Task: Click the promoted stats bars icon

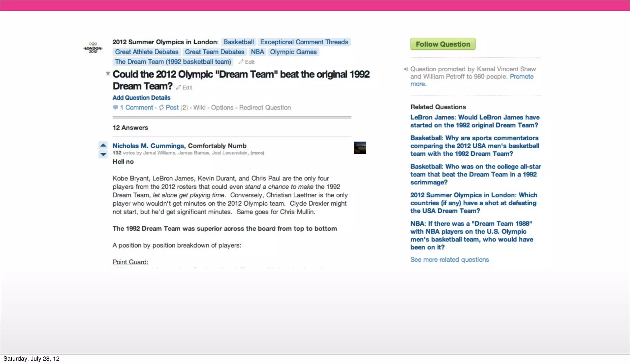Action: [405, 69]
